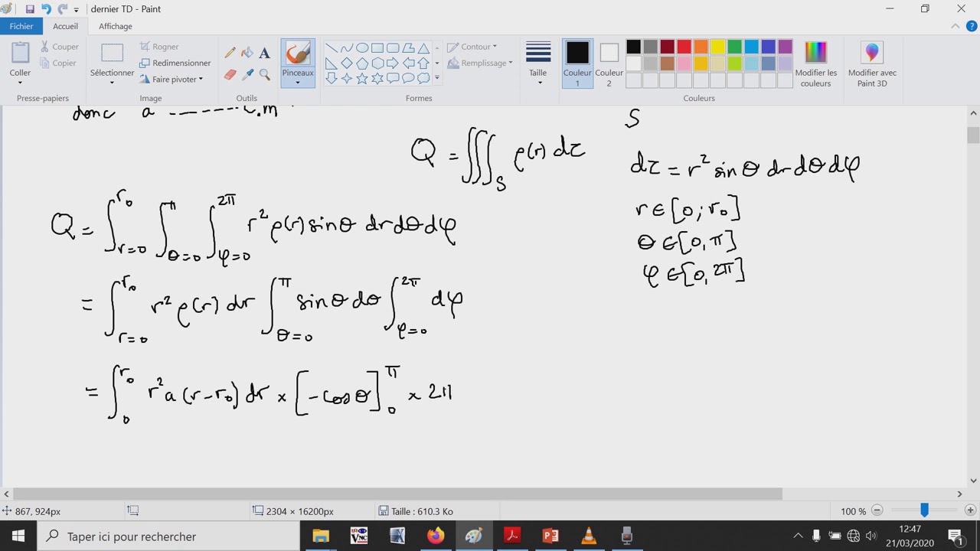Pick the curve shape

click(x=347, y=48)
